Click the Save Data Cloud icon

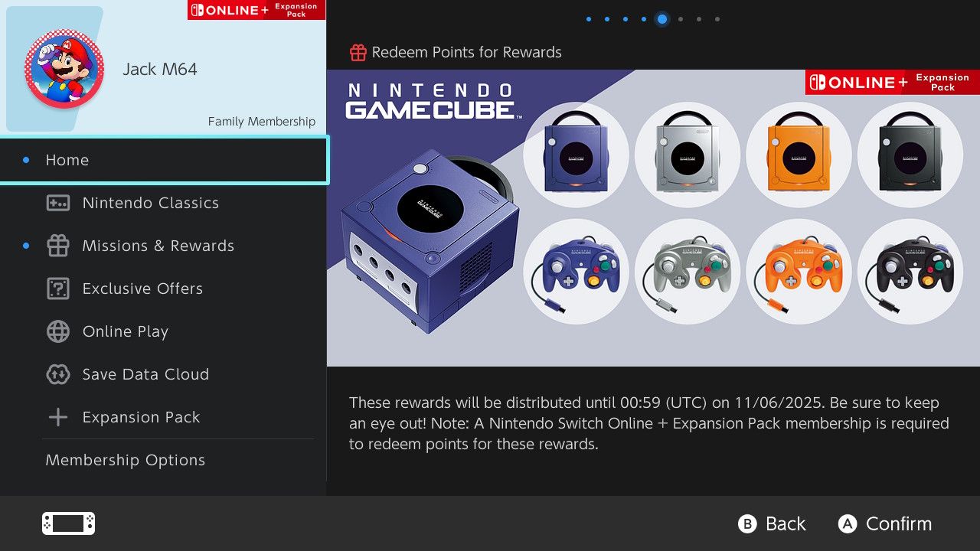pyautogui.click(x=58, y=374)
